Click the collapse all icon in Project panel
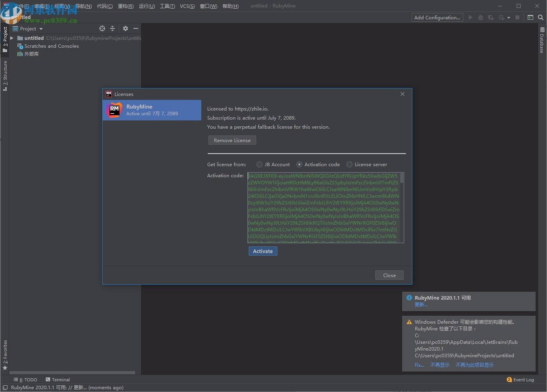The height and width of the screenshot is (392, 547). pyautogui.click(x=112, y=28)
